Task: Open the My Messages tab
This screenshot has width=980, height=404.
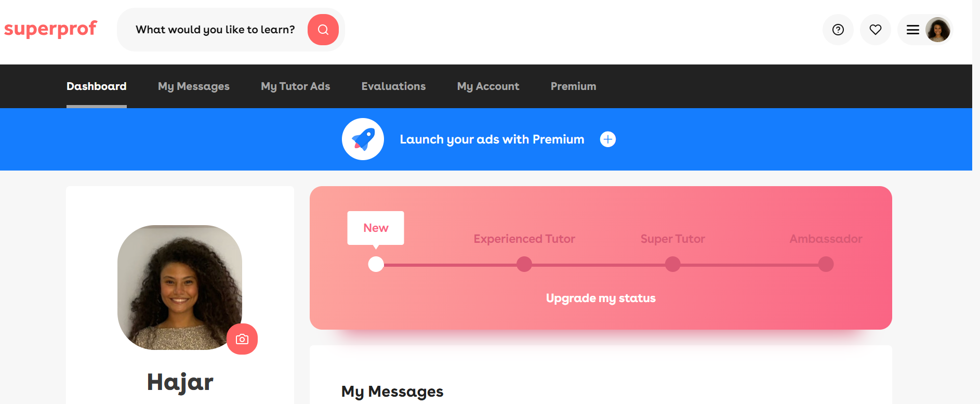Action: (x=193, y=86)
